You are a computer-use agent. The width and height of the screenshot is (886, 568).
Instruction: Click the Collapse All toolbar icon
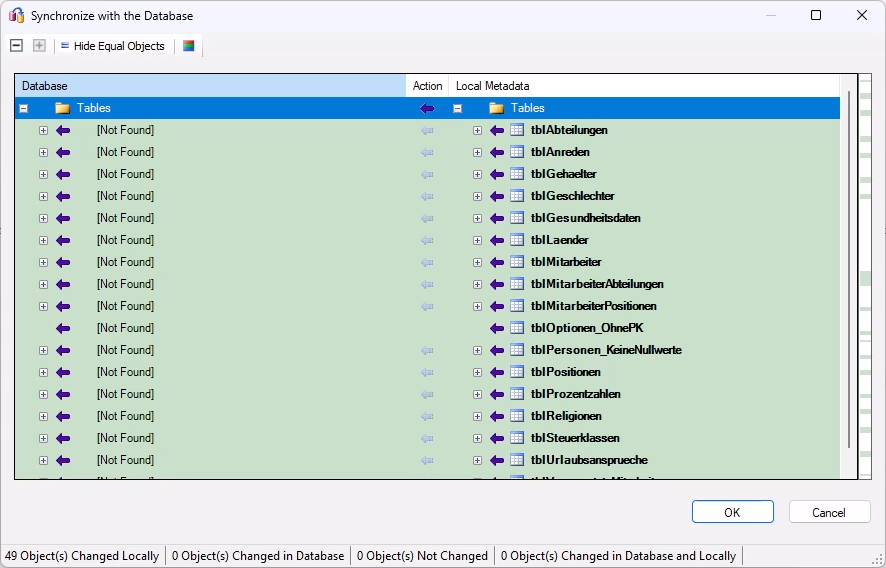pyautogui.click(x=16, y=46)
